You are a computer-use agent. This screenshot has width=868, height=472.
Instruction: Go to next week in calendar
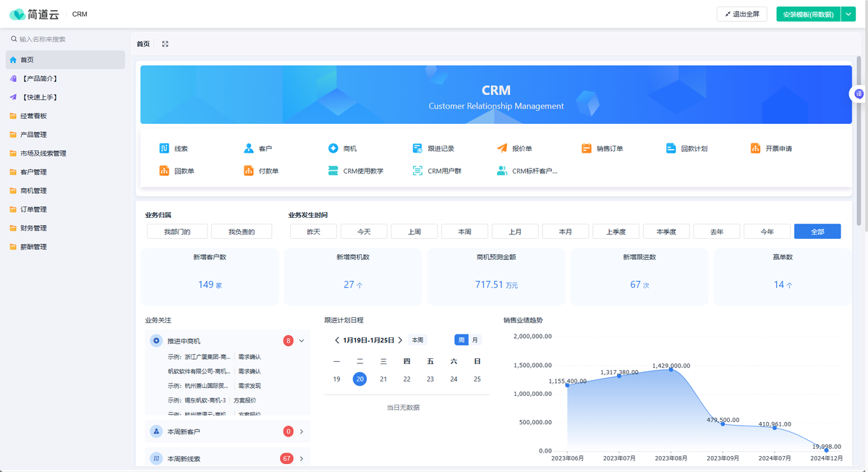[401, 340]
